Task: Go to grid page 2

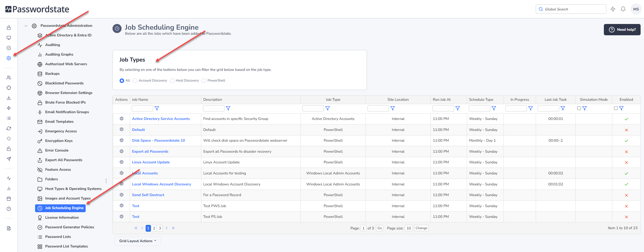Action: pyautogui.click(x=154, y=228)
